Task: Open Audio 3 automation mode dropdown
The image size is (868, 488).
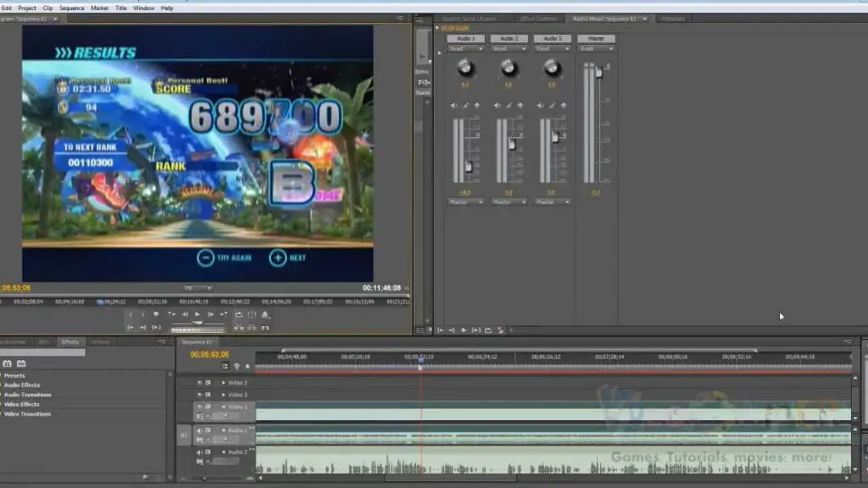Action: point(552,48)
